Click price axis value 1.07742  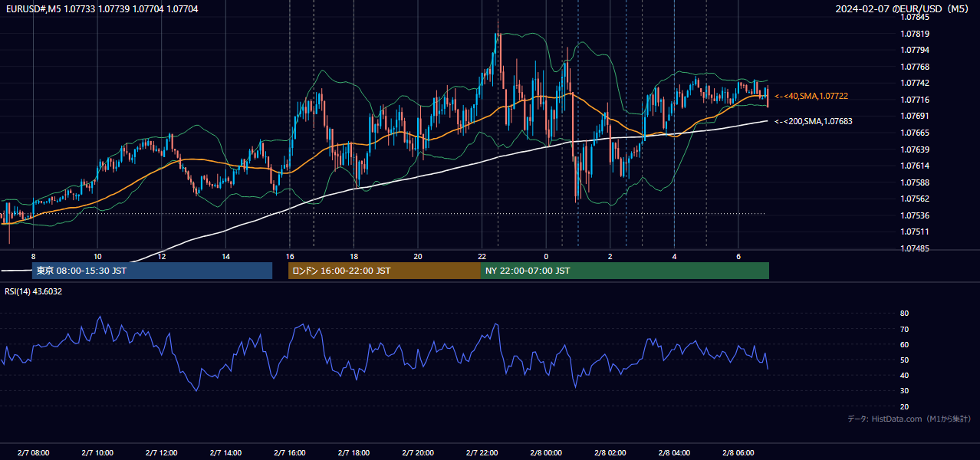coord(914,83)
